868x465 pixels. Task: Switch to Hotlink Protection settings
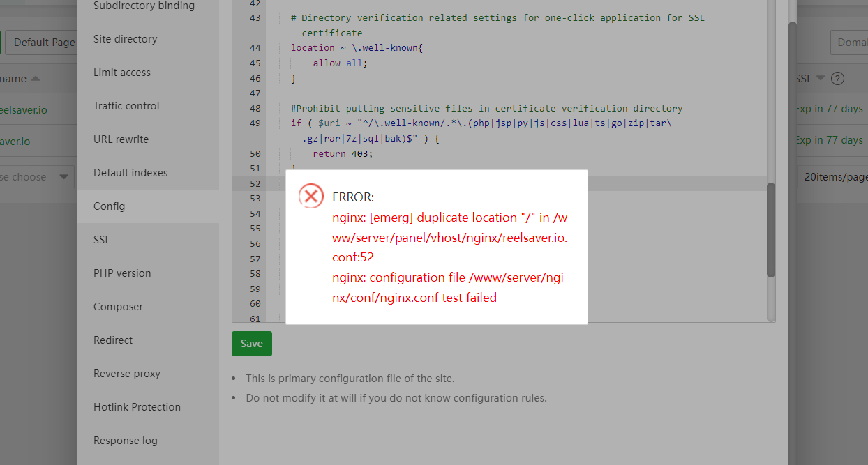(137, 407)
